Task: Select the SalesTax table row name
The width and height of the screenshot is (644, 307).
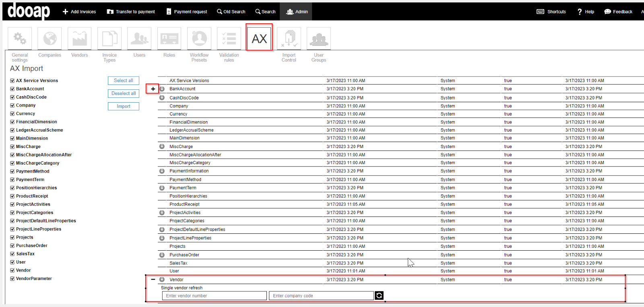Action: point(178,263)
